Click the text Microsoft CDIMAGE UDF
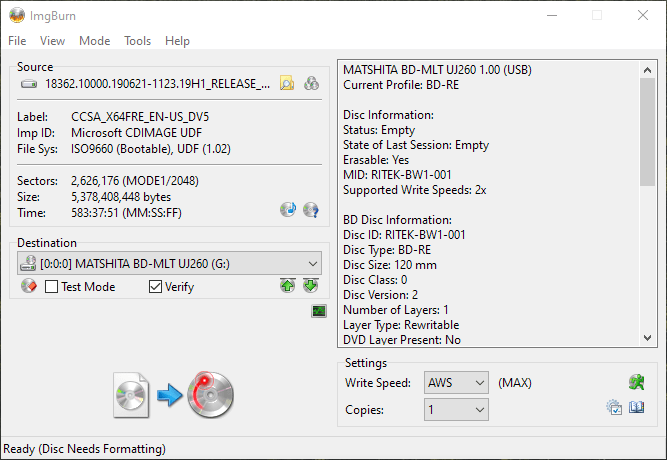 (136, 133)
